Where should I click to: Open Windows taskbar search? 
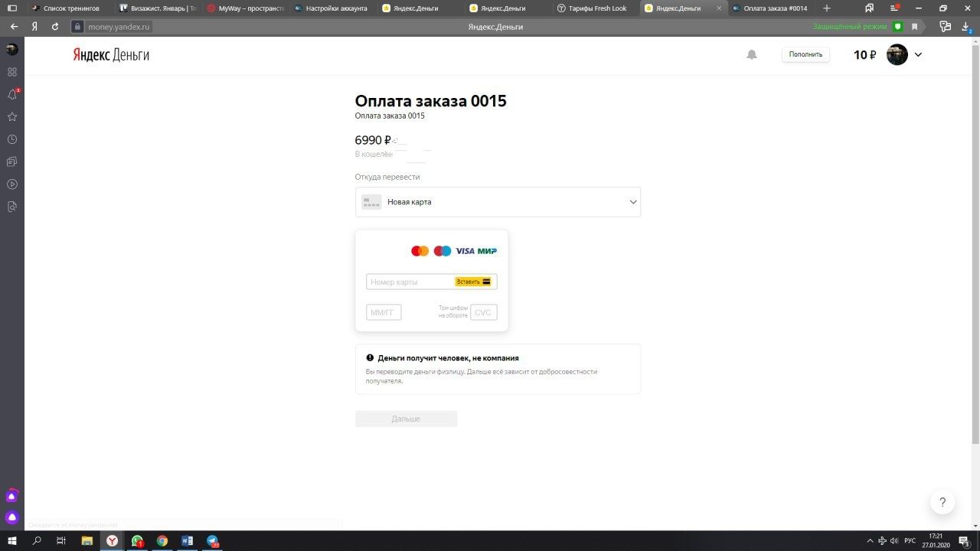(37, 540)
